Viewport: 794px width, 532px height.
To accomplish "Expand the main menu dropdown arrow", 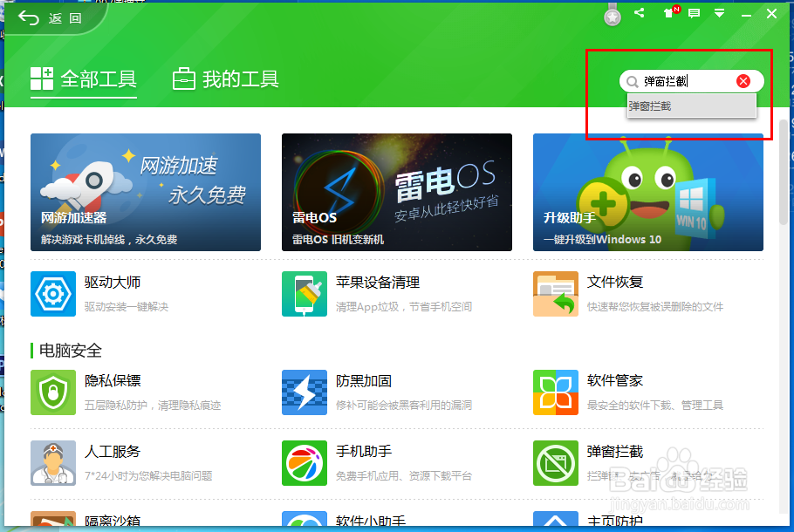I will pyautogui.click(x=719, y=14).
